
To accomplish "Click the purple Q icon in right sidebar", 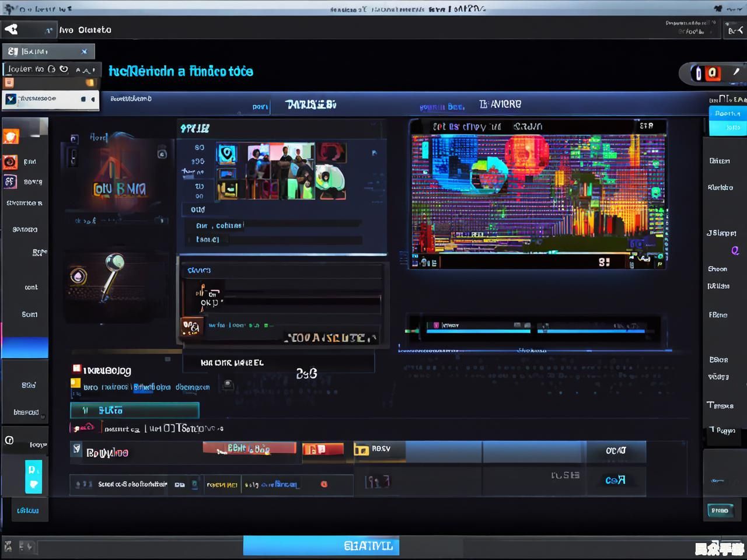I will pos(735,251).
